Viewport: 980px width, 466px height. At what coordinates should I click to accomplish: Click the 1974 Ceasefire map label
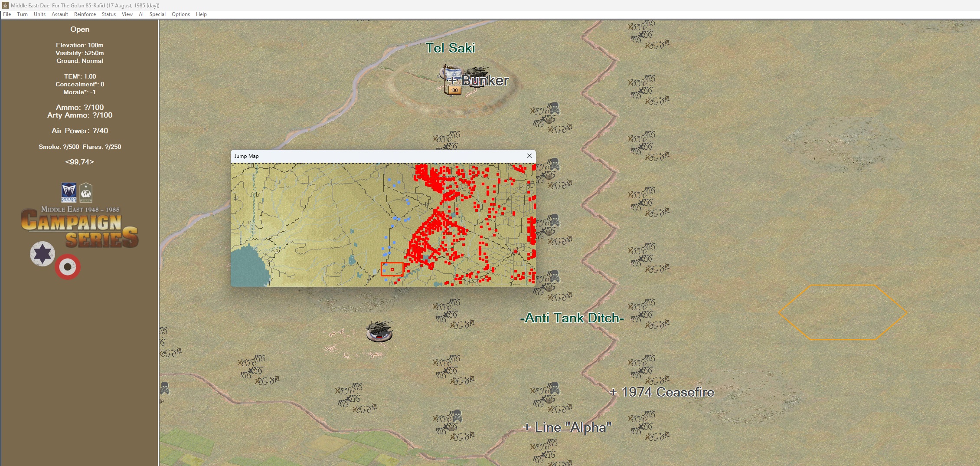[662, 392]
